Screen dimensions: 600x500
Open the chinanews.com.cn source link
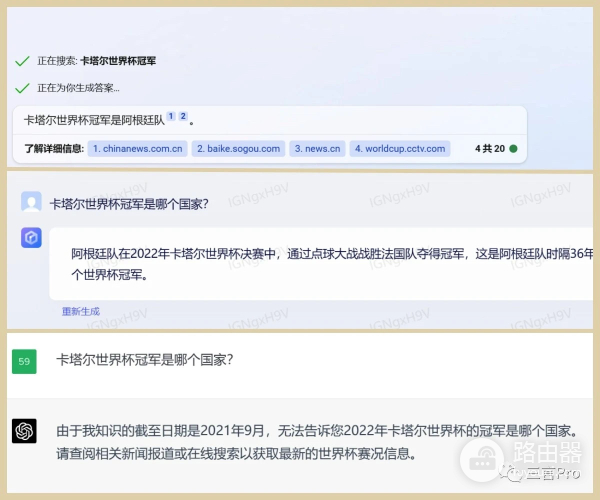coord(137,149)
